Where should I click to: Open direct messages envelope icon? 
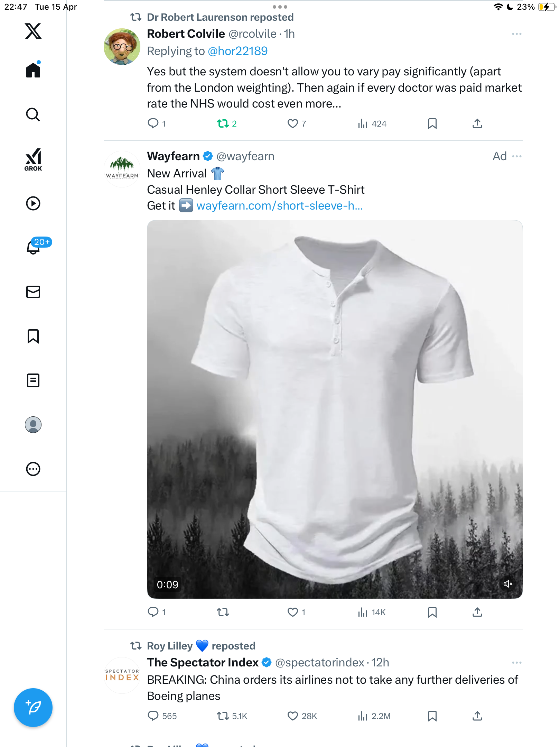[x=33, y=292]
